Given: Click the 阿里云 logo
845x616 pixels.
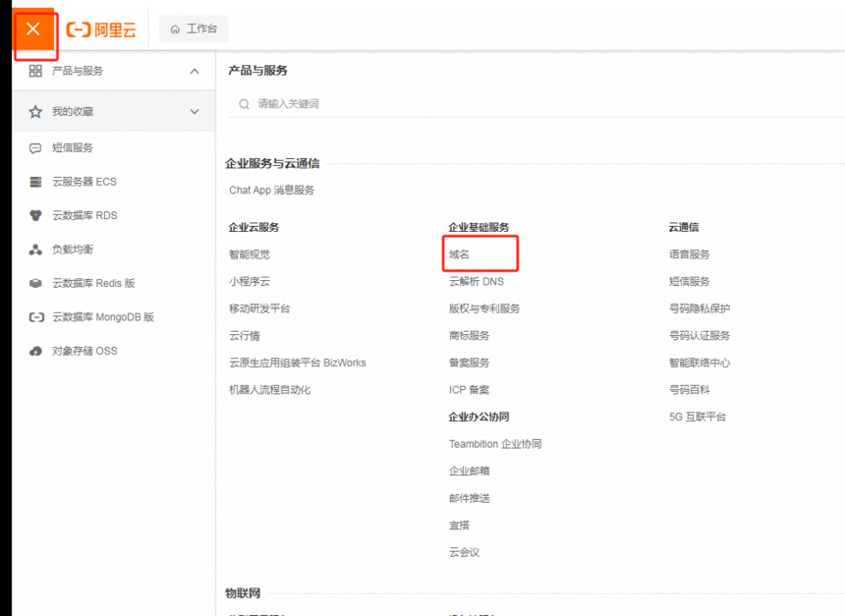Looking at the screenshot, I should [x=101, y=29].
